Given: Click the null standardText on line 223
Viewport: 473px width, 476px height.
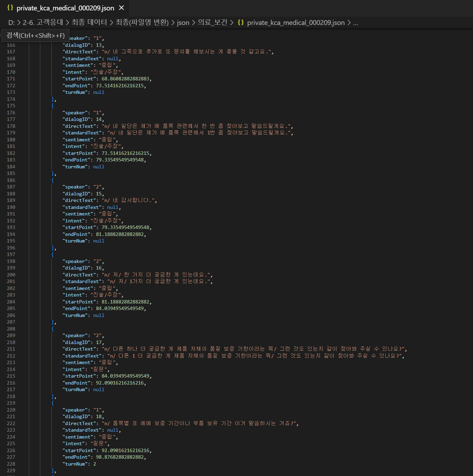Looking at the screenshot, I should [x=113, y=430].
